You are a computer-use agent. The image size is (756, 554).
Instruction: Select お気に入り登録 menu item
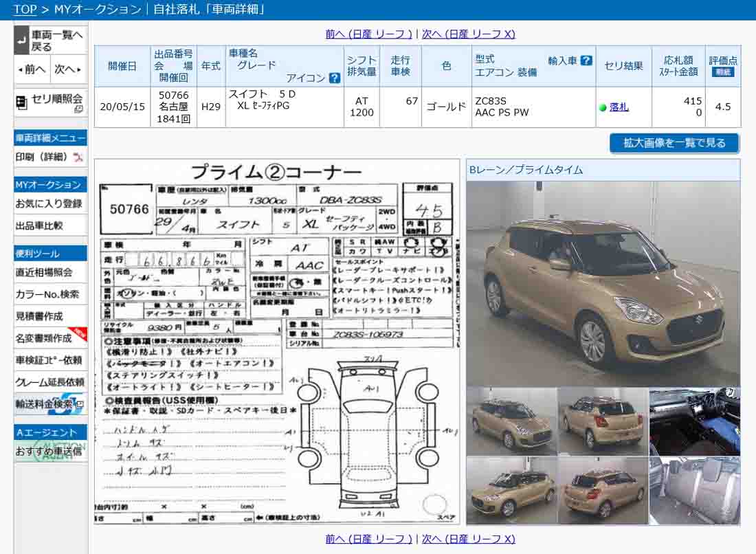point(50,203)
